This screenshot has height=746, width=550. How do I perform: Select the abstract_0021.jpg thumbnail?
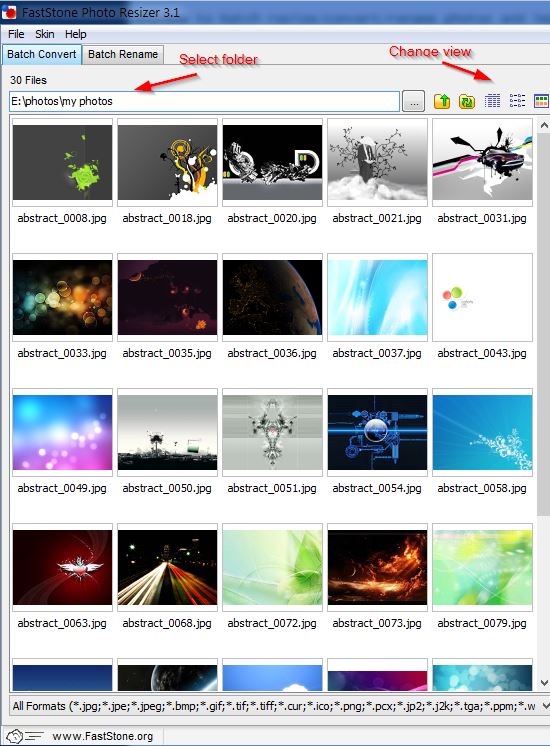pyautogui.click(x=377, y=162)
